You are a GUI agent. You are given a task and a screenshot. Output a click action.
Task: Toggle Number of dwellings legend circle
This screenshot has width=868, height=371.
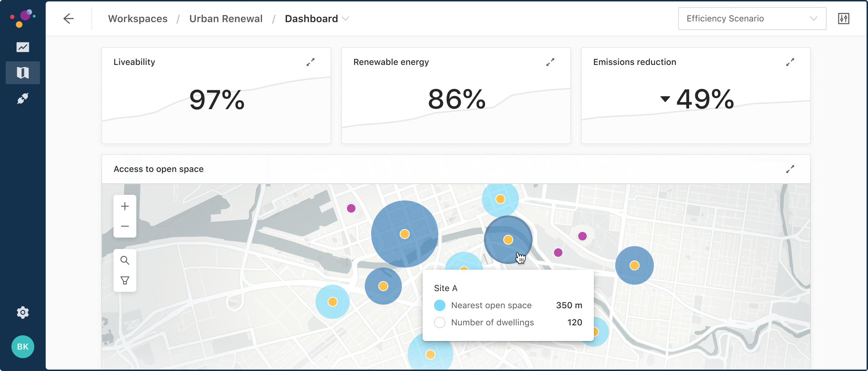pyautogui.click(x=440, y=322)
